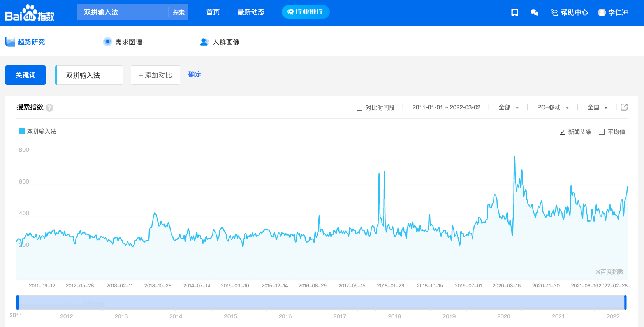Click the left handle of timeline slider
Viewport: 644px width, 327px height.
coord(18,302)
